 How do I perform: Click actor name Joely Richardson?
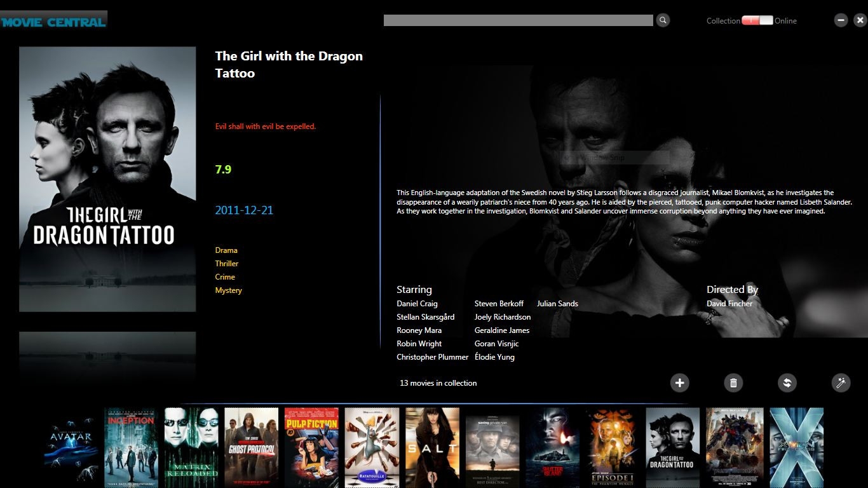(x=503, y=317)
